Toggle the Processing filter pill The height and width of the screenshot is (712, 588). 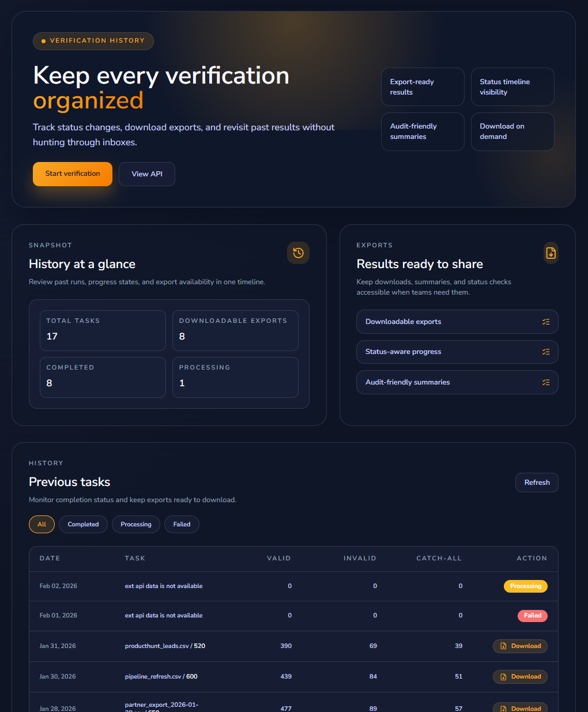click(135, 524)
